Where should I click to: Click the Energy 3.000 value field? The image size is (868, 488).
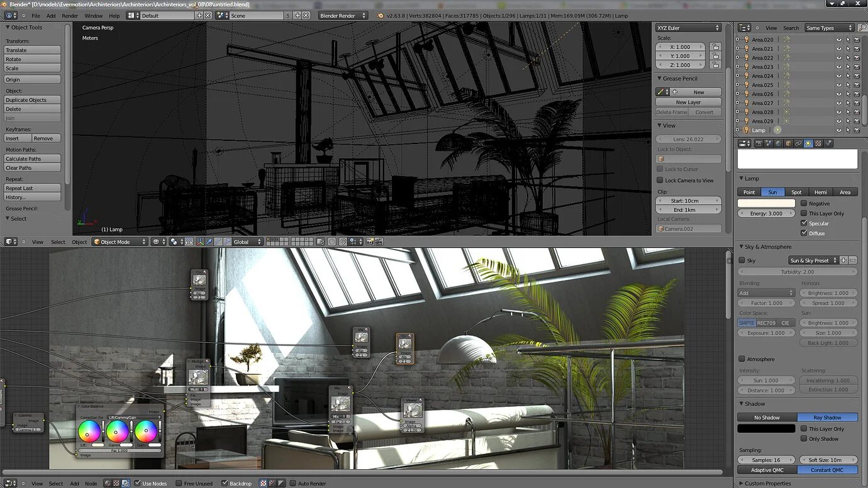point(765,213)
